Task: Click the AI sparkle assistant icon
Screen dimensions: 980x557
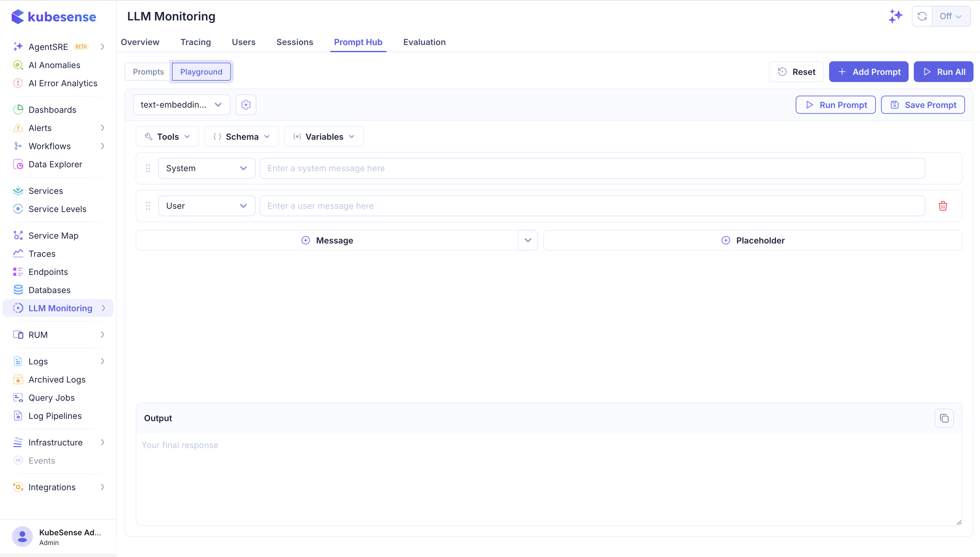Action: [895, 16]
